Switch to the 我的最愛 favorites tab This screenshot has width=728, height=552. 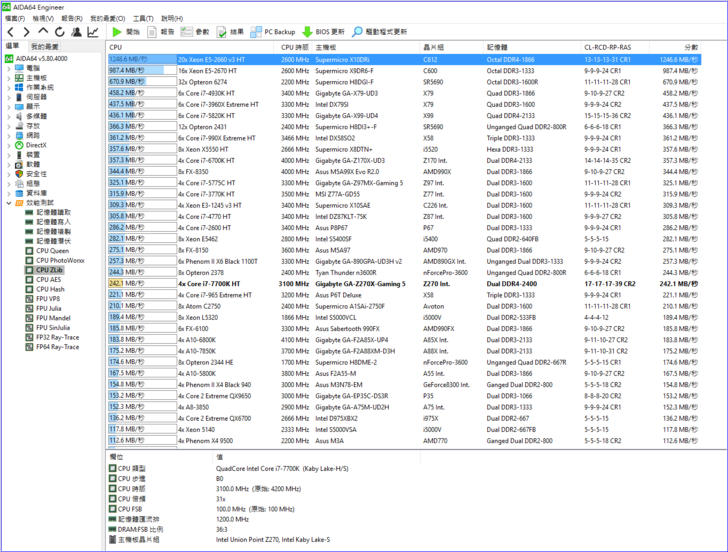pyautogui.click(x=44, y=46)
